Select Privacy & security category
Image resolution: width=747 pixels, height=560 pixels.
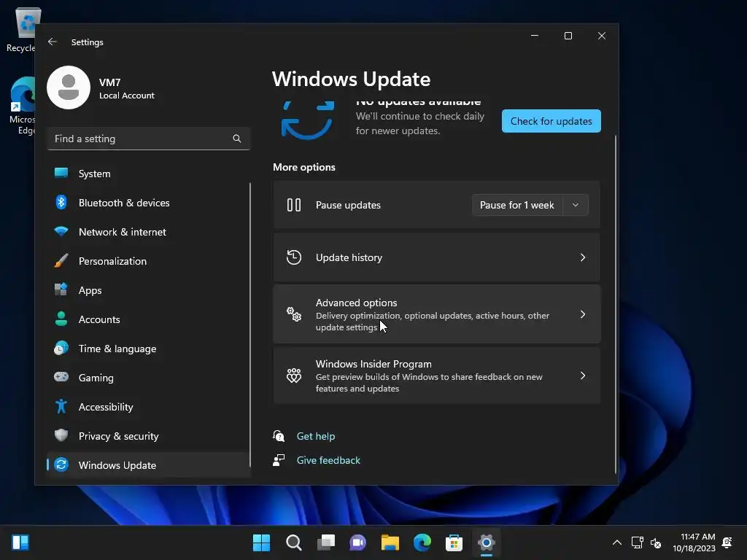pyautogui.click(x=149, y=436)
